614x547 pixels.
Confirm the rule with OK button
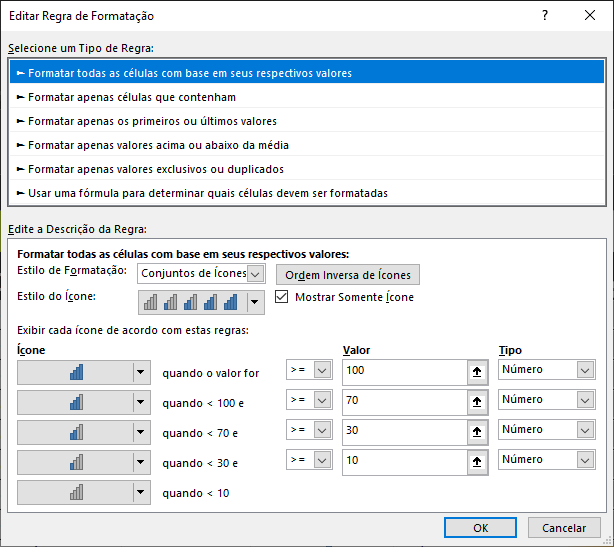click(480, 527)
